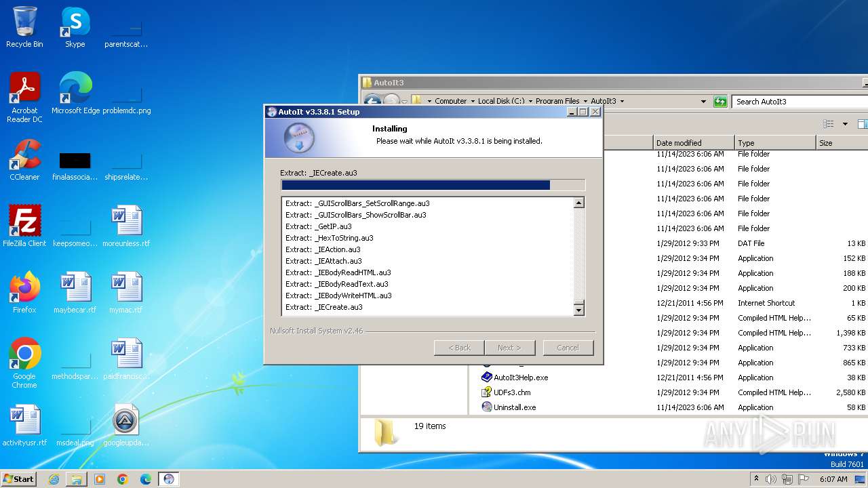Select the Firefox desktop icon

[x=24, y=293]
